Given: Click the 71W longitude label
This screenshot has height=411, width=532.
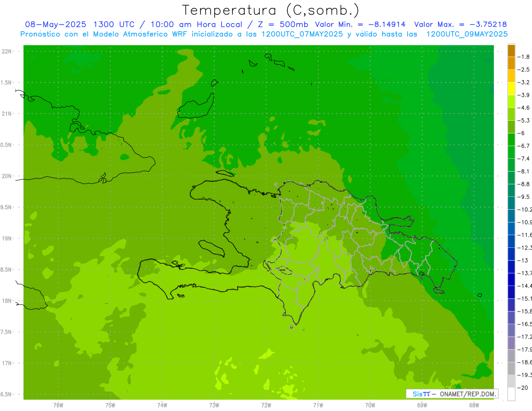Looking at the screenshot, I should [x=318, y=405].
